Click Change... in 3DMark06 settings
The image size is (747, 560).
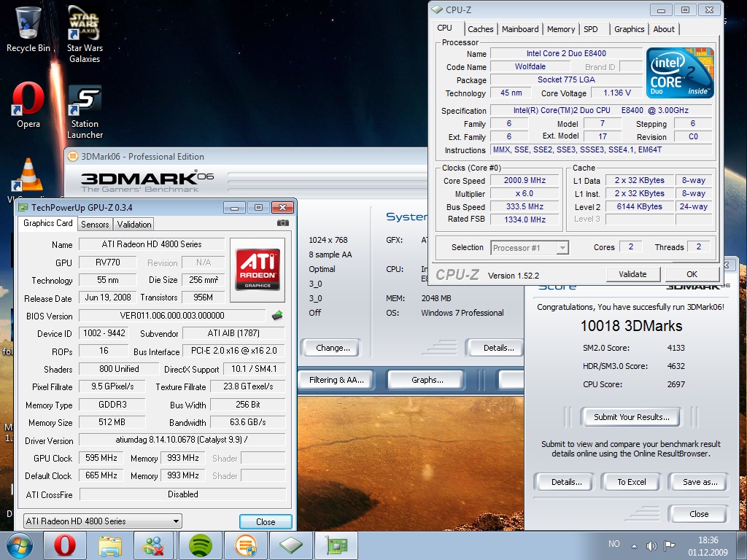coord(333,348)
